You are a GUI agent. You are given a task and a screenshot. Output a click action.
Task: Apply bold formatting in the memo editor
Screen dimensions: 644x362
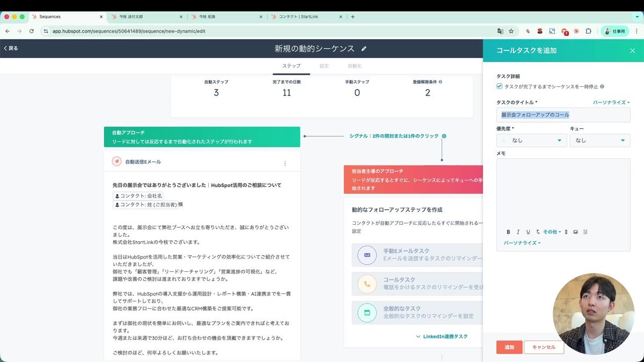point(508,232)
